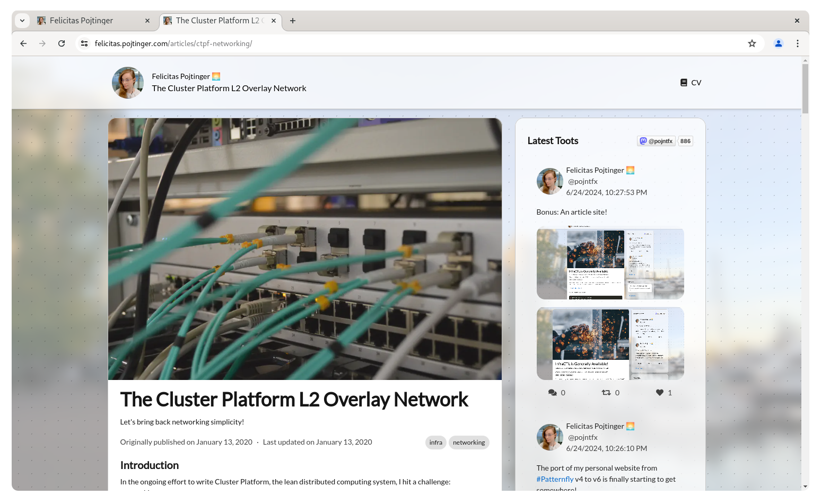The width and height of the screenshot is (821, 504).
Task: Open the Chrome three-dot menu
Action: [x=798, y=43]
